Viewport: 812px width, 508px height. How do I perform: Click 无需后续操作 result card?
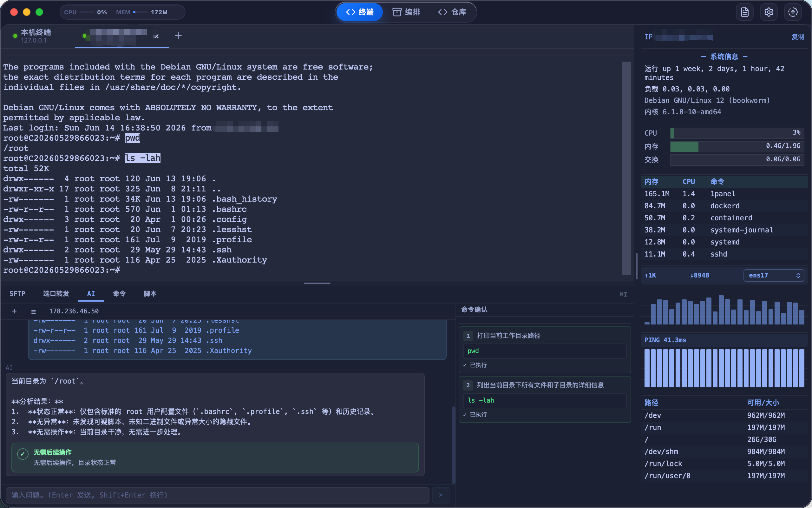[215, 458]
